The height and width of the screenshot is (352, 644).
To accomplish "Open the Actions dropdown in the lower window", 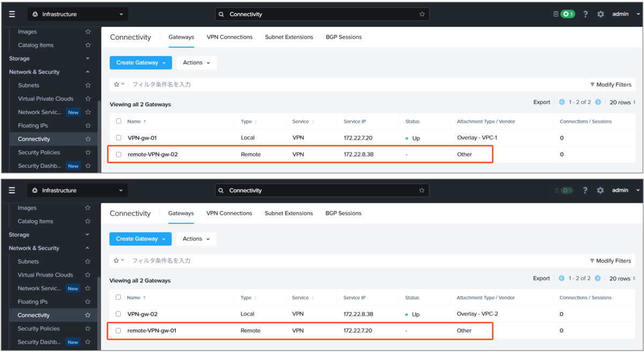I will 196,239.
